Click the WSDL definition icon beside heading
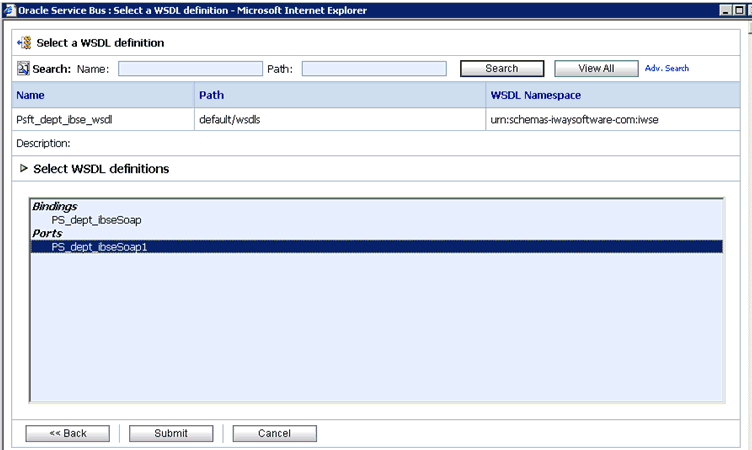 click(x=24, y=43)
